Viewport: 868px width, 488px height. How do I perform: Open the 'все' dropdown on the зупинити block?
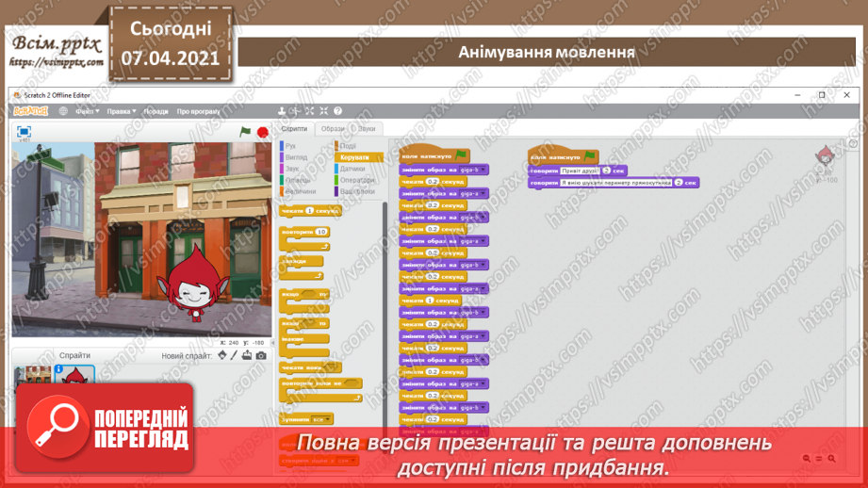322,419
